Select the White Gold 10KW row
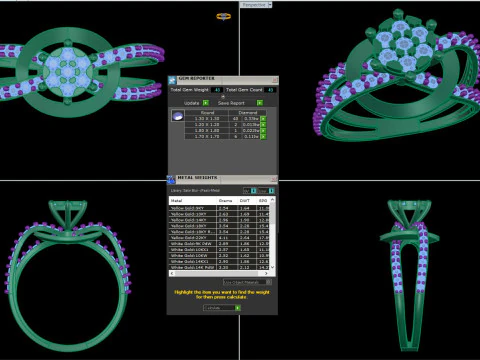Viewport: 480px width, 360px height. (220, 256)
